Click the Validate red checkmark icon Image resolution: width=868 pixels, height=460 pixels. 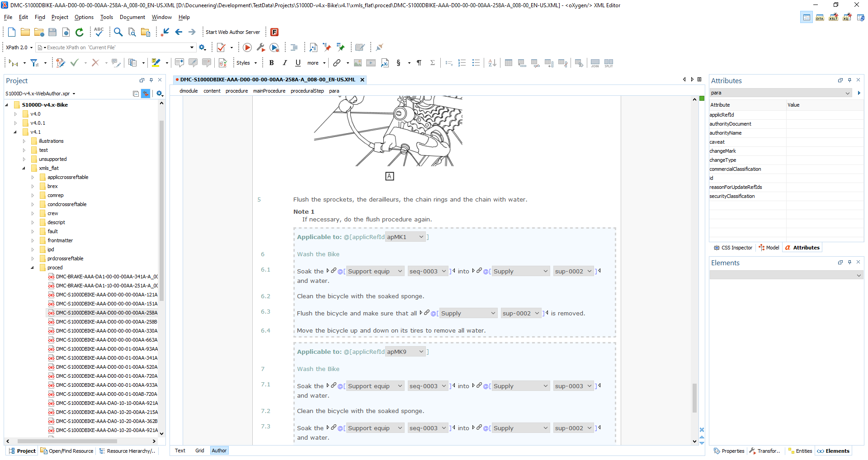[x=221, y=47]
